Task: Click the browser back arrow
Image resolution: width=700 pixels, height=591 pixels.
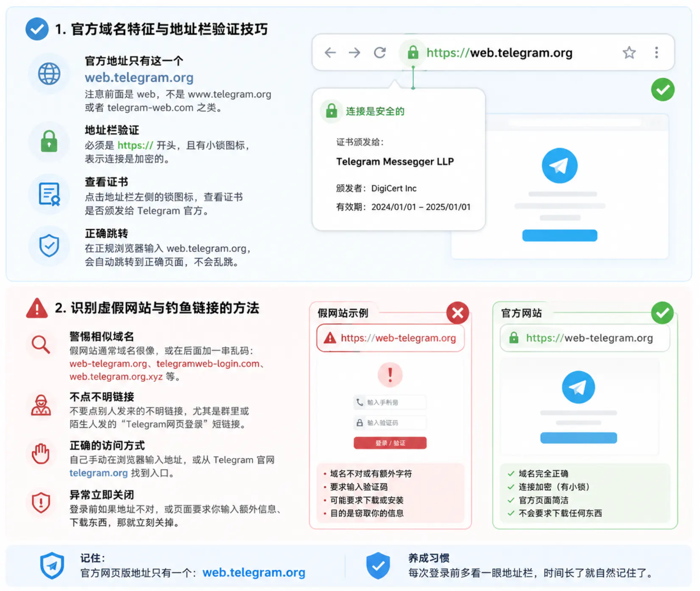Action: point(330,53)
